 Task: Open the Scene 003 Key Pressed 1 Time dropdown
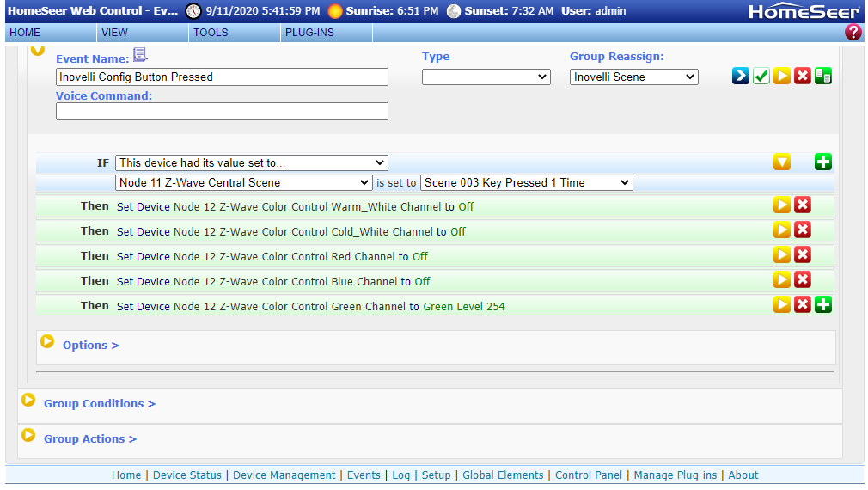pos(527,183)
